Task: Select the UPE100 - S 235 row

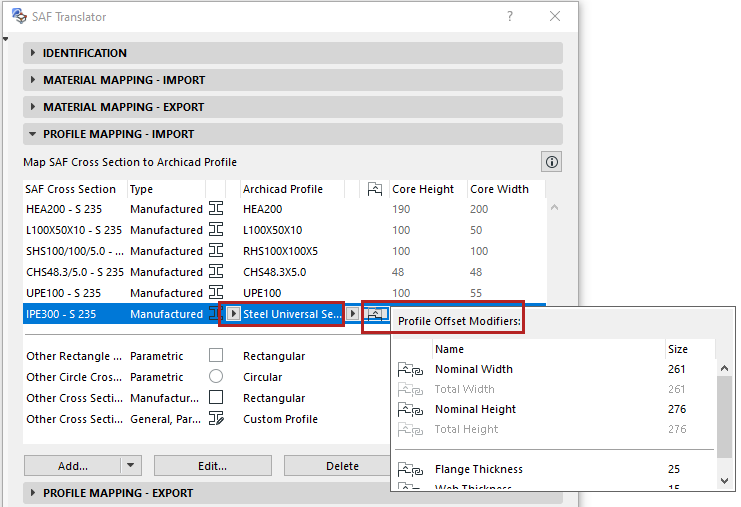Action: coord(284,293)
